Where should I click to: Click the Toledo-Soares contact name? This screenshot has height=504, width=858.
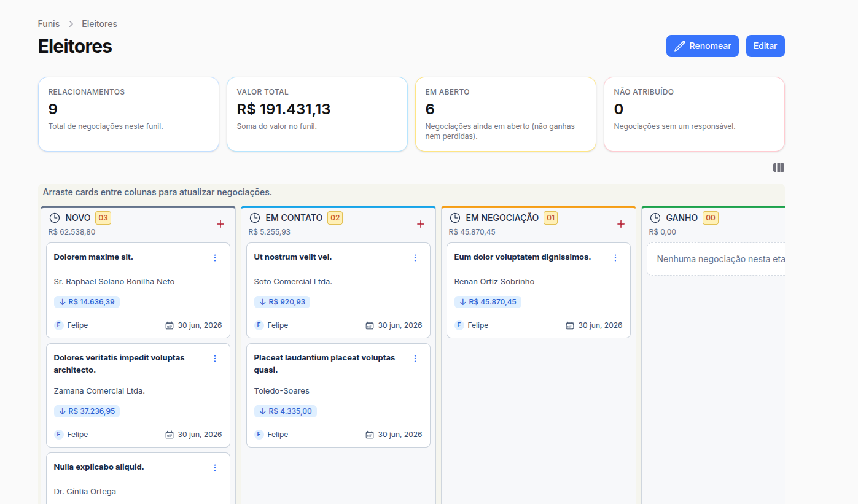tap(282, 391)
